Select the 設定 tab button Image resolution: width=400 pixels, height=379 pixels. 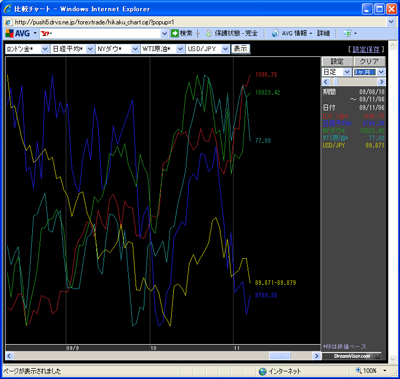coord(337,62)
